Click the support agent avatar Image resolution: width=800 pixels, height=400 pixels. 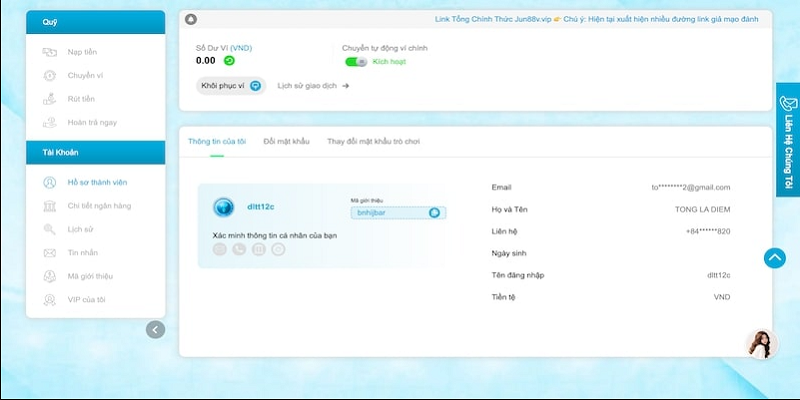coord(761,343)
